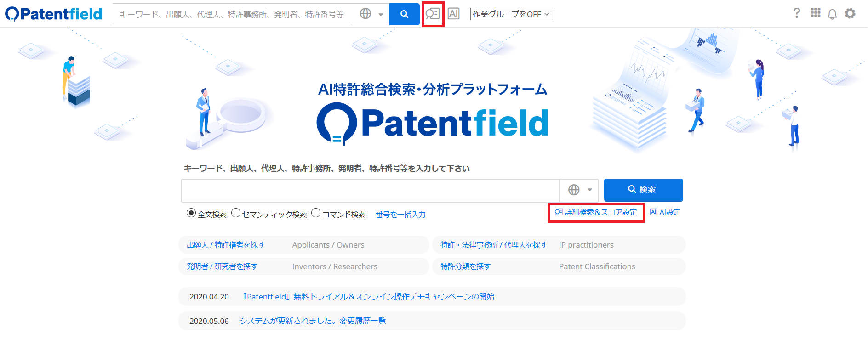Click 出願人 / 特許権者を探す link

[x=226, y=245]
